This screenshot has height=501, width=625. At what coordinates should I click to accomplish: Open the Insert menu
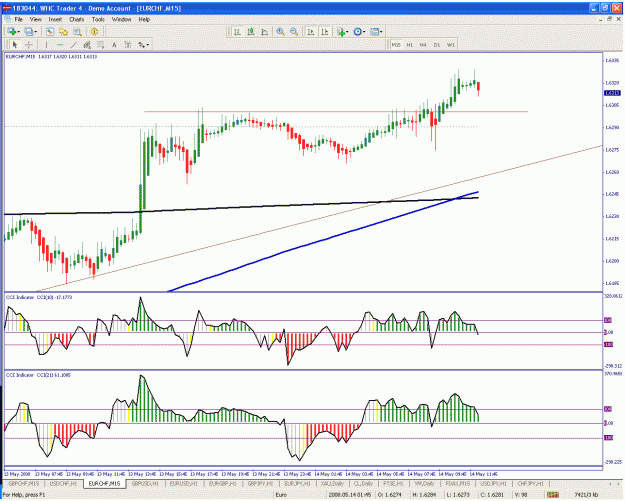coord(55,19)
